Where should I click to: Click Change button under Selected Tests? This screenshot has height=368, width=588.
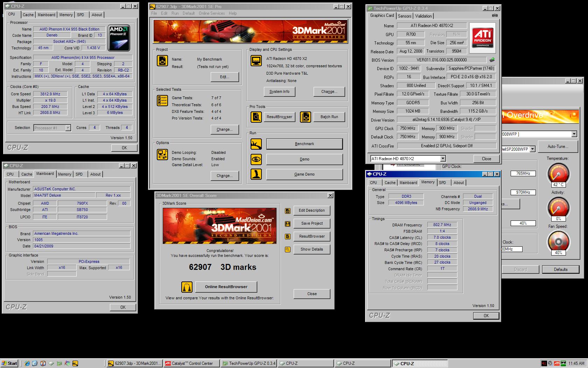point(225,130)
